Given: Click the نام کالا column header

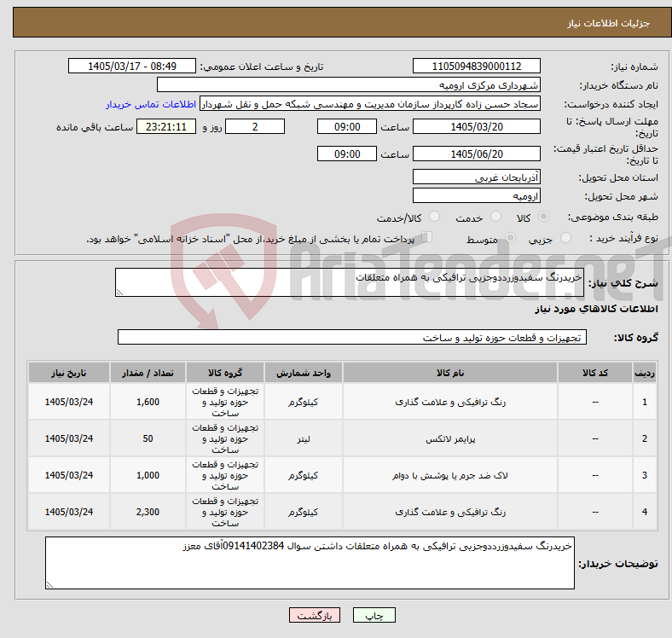Looking at the screenshot, I should coord(450,373).
